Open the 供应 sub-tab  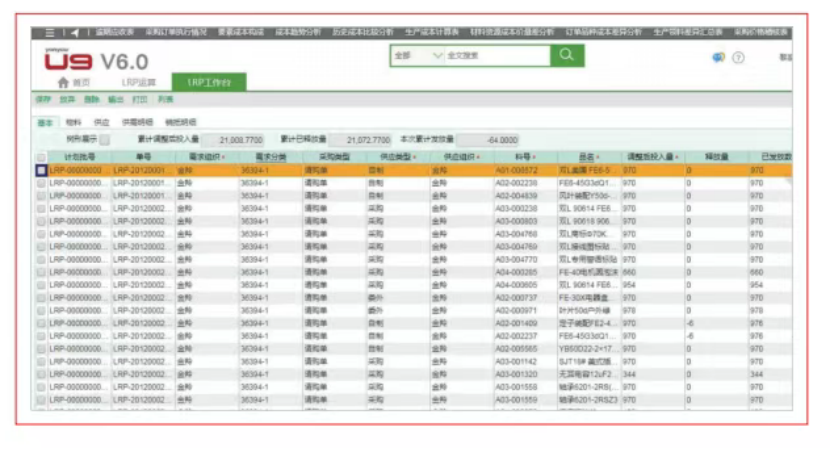[x=101, y=122]
